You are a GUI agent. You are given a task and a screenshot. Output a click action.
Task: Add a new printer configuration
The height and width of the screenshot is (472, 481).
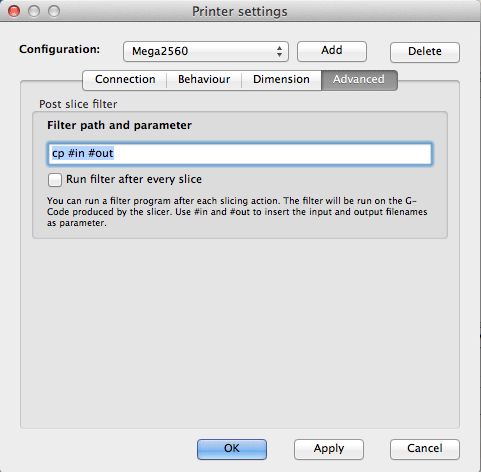[332, 51]
